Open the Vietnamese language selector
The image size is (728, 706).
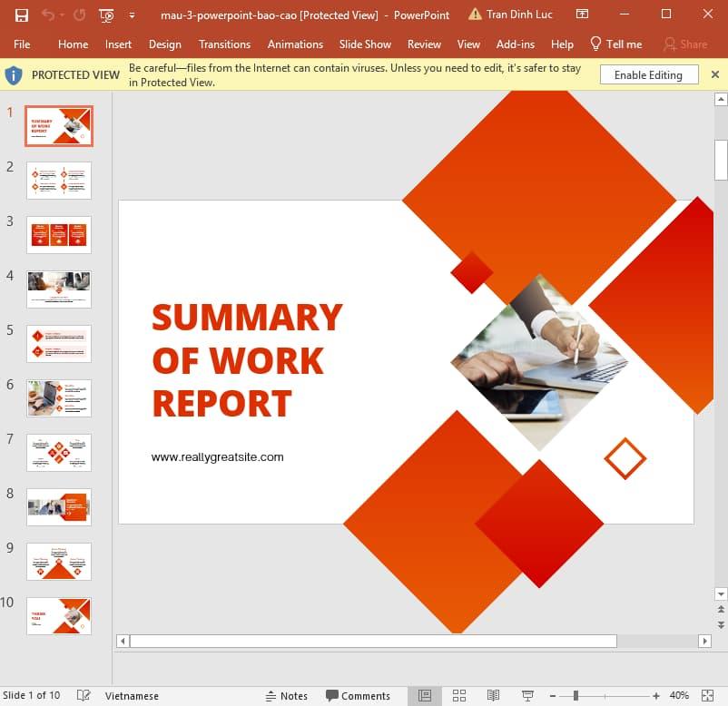pyautogui.click(x=132, y=695)
